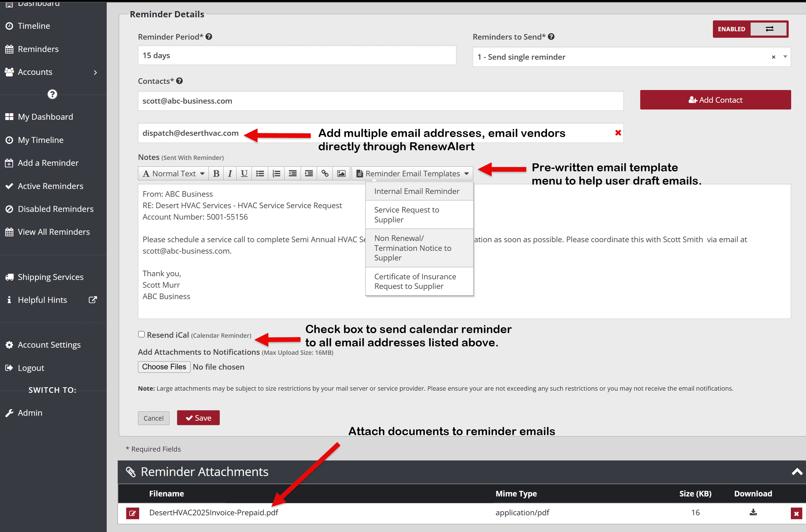
Task: Save the reminder details
Action: click(198, 418)
